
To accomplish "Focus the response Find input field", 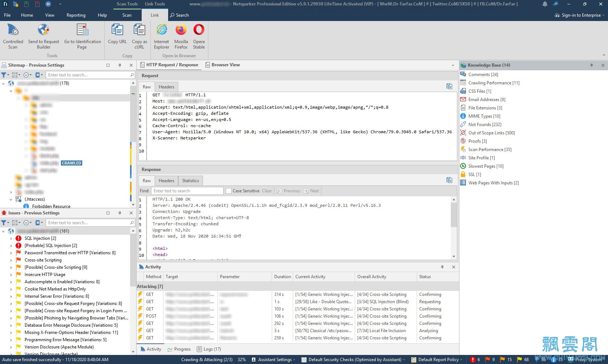I will pyautogui.click(x=187, y=191).
